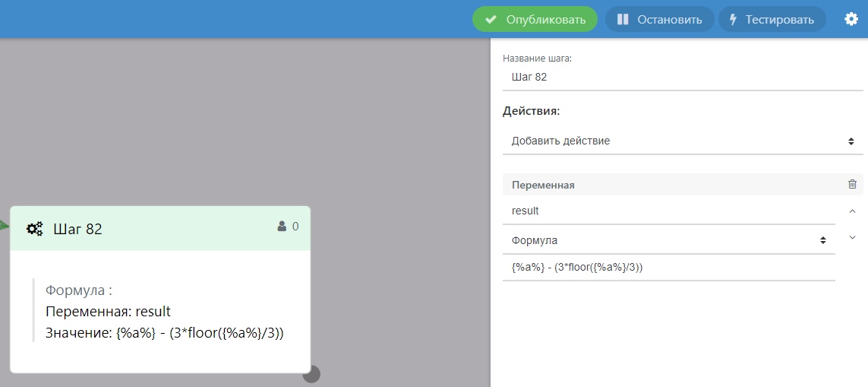Click the round output connector below the node
Screen dimensions: 868x387
point(311,374)
